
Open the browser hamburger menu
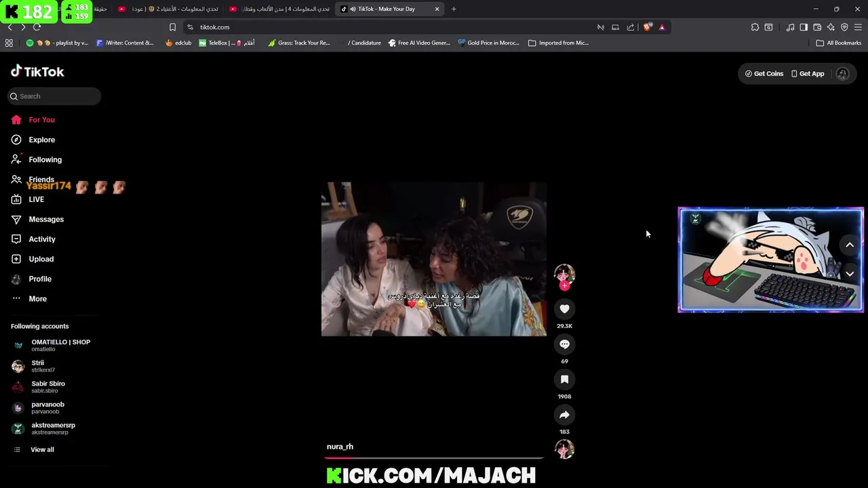tap(858, 27)
